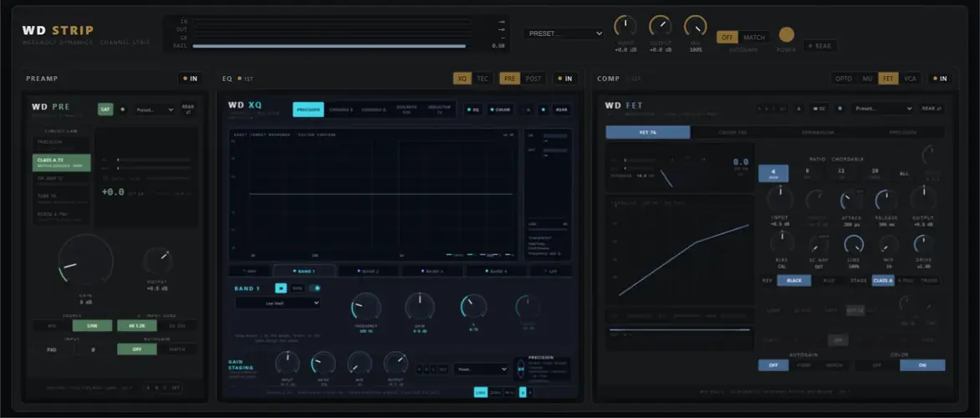The width and height of the screenshot is (980, 418).
Task: Turn the FET INPUT knob
Action: coord(780,199)
